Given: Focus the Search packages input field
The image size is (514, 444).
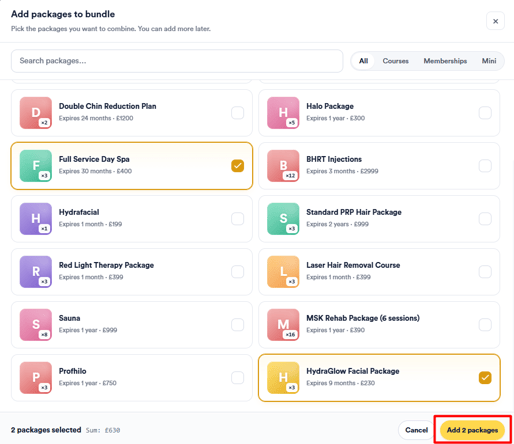Looking at the screenshot, I should [177, 61].
